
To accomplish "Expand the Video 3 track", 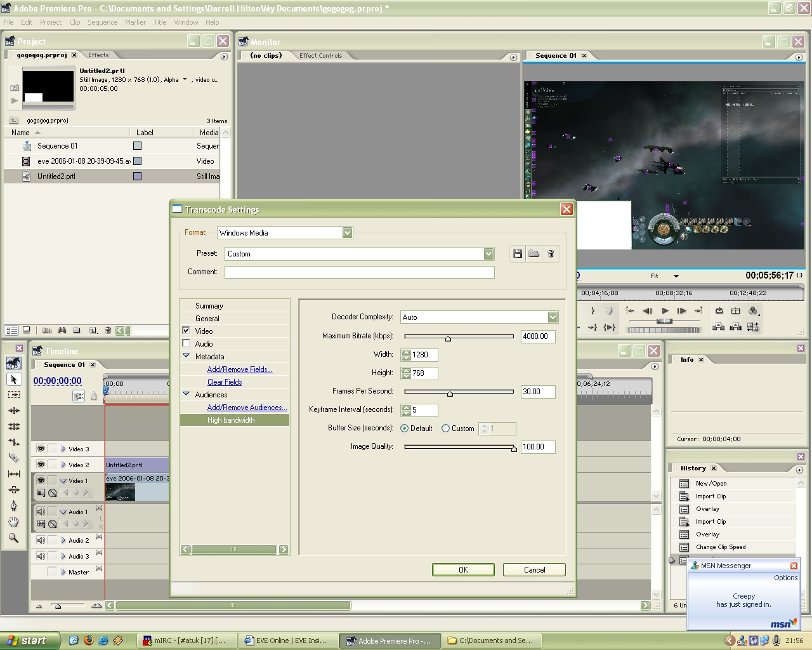I will point(63,449).
